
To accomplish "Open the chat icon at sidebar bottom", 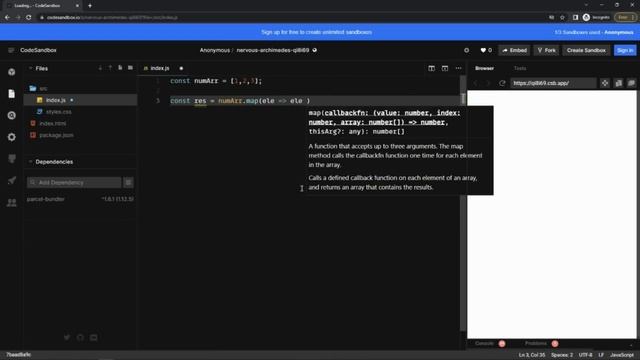I will click(x=94, y=338).
